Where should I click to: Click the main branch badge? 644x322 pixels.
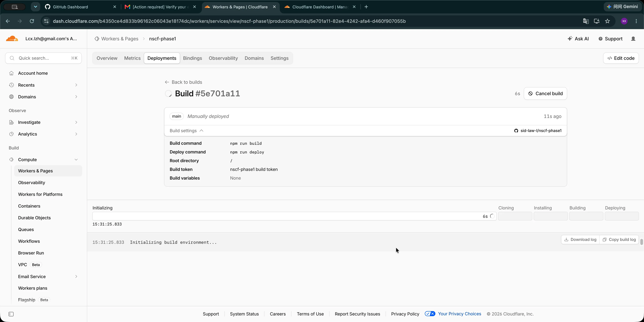pos(176,116)
